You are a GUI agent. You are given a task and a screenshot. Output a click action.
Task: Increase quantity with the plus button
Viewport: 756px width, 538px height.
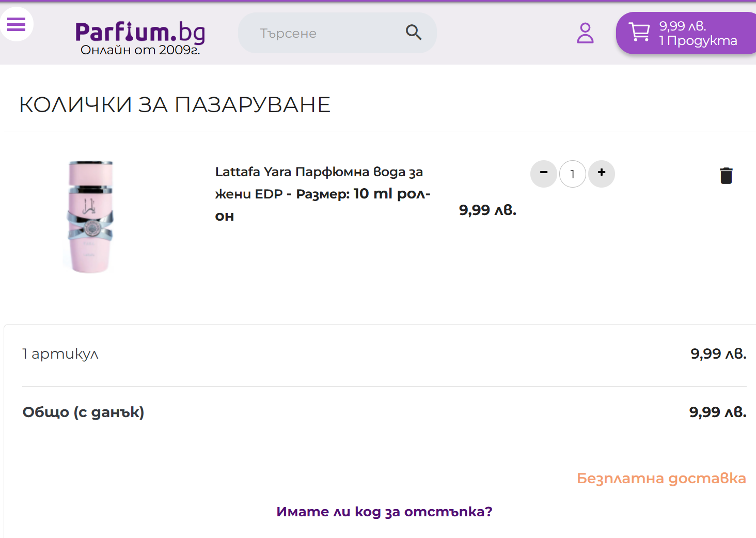602,173
